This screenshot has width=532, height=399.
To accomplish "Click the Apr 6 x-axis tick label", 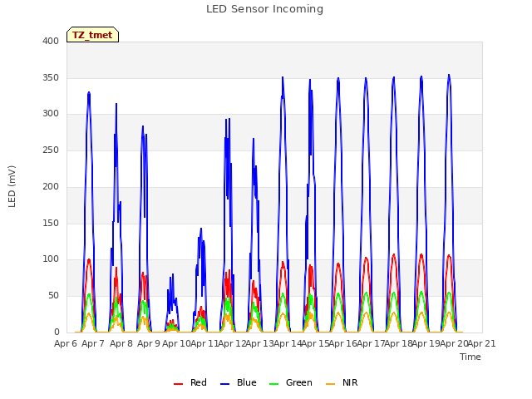I will (66, 343).
